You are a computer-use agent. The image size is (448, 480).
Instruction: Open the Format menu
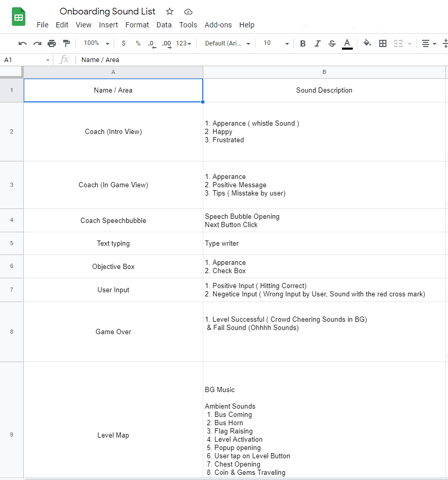coord(137,25)
